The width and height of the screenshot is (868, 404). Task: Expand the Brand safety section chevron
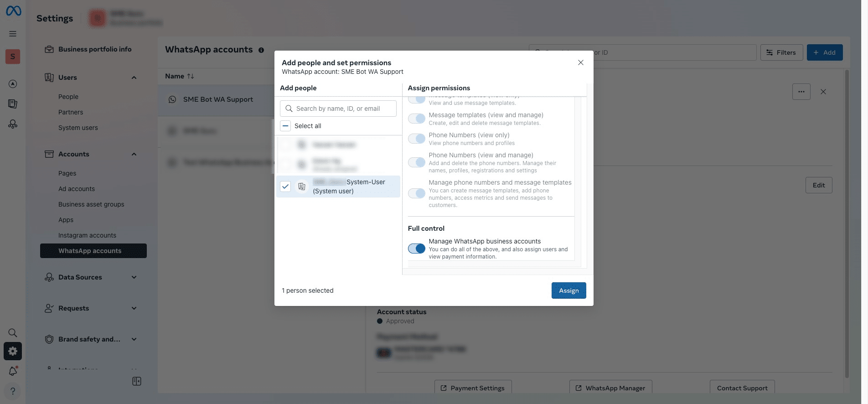[x=134, y=339]
